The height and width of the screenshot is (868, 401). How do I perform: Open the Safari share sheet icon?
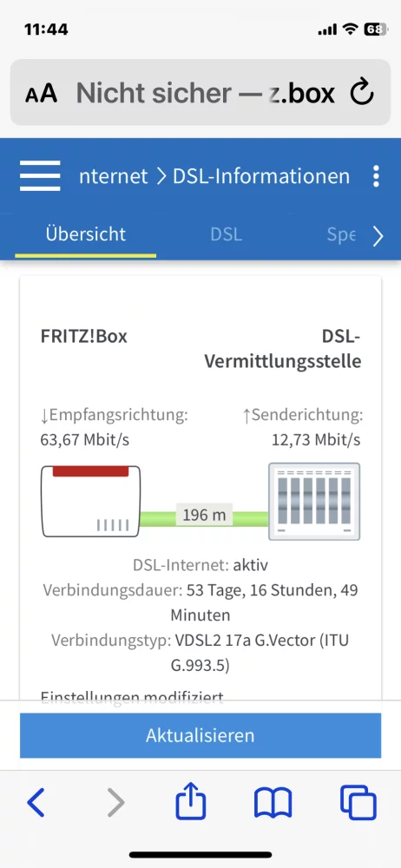[191, 800]
